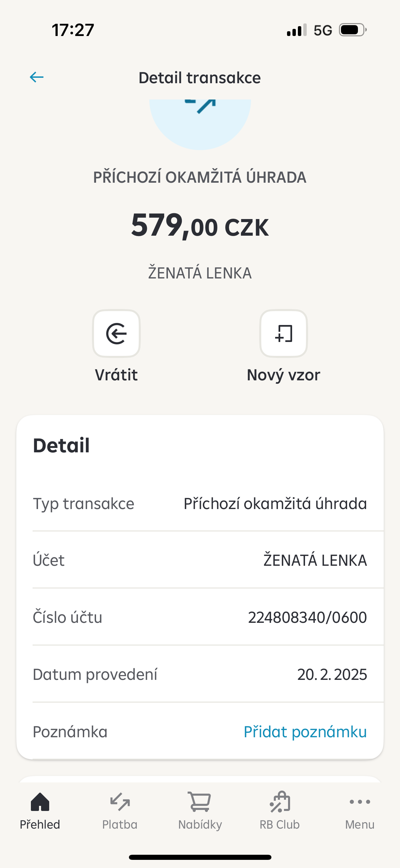Image resolution: width=400 pixels, height=868 pixels.
Task: Go to the RB Club tab
Action: 280,824
